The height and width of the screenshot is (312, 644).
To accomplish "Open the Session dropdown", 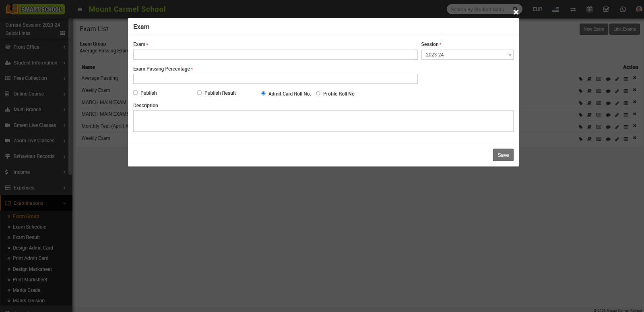I will pos(467,55).
